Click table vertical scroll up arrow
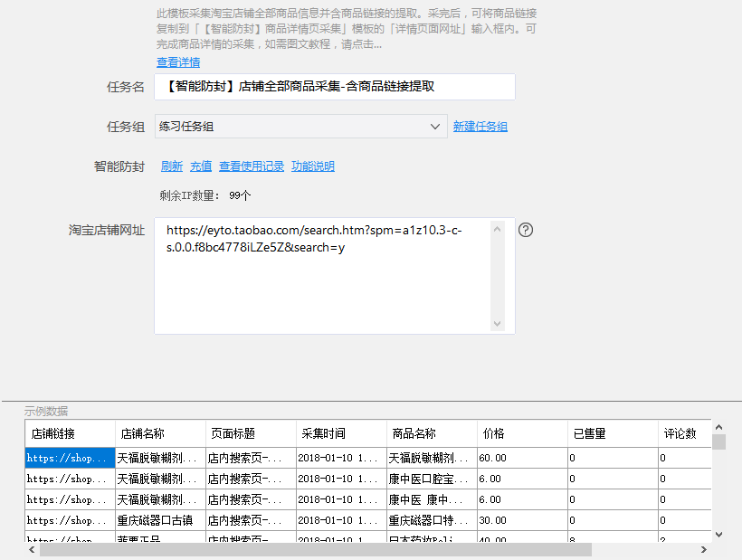The image size is (742, 560). 718,427
